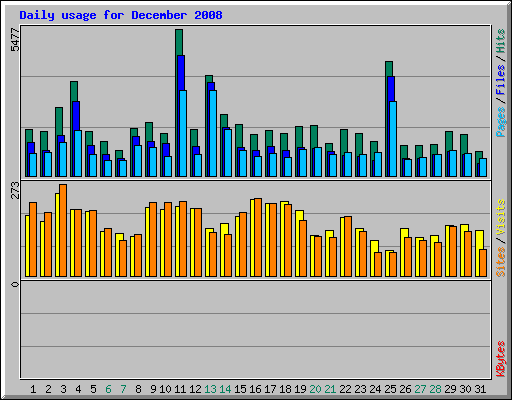Viewport: 512px width, 400px height.
Task: Click the 'Daily usage for December 2008' title
Action: pyautogui.click(x=121, y=15)
